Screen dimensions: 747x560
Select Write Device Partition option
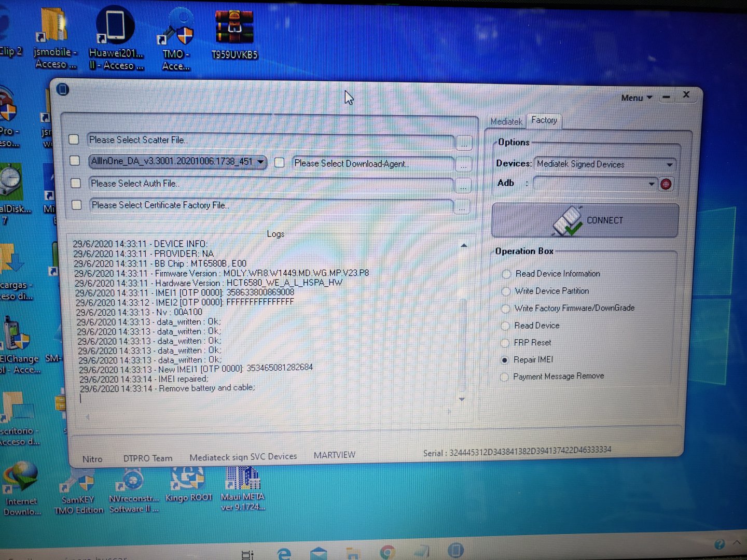pos(506,291)
